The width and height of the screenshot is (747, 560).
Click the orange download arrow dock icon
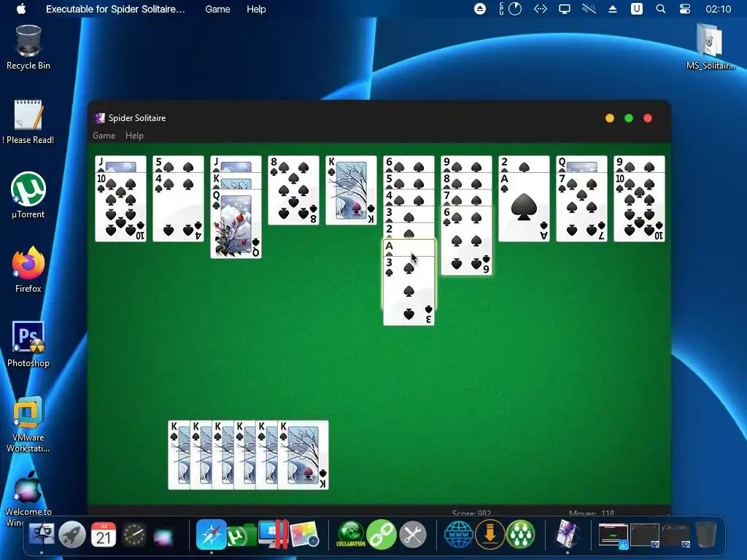[x=489, y=534]
